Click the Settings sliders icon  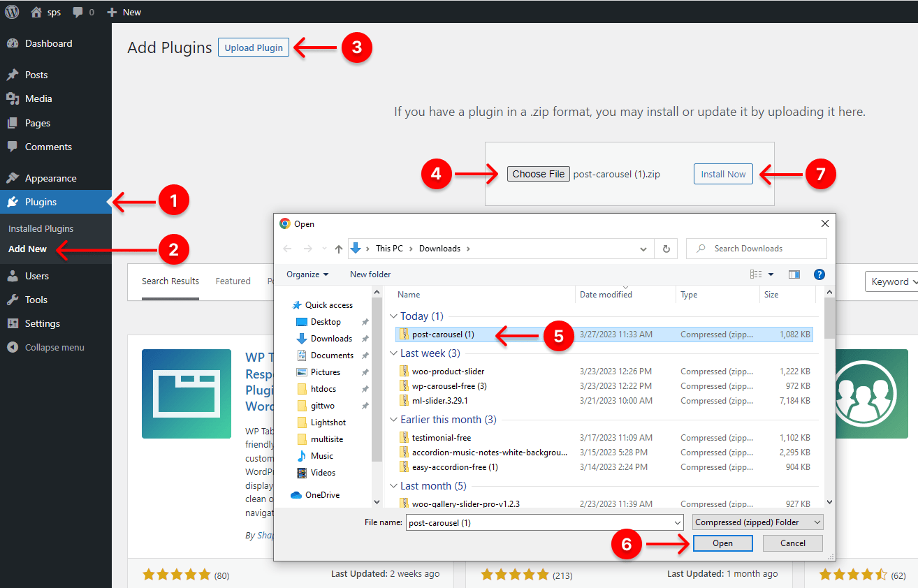point(12,323)
